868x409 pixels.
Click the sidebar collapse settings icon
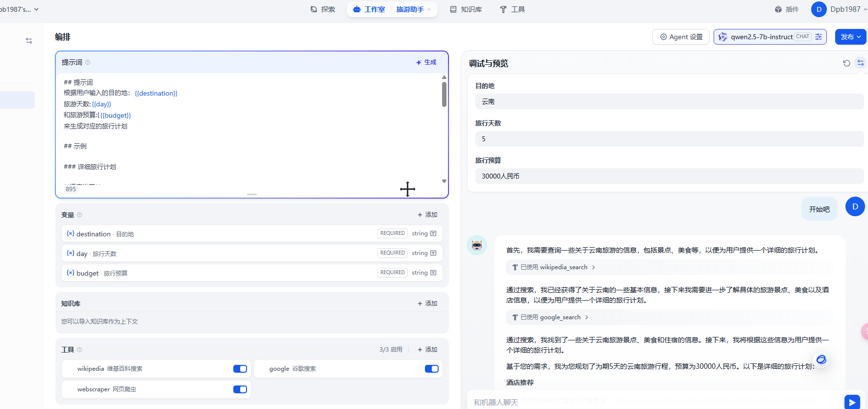[29, 41]
